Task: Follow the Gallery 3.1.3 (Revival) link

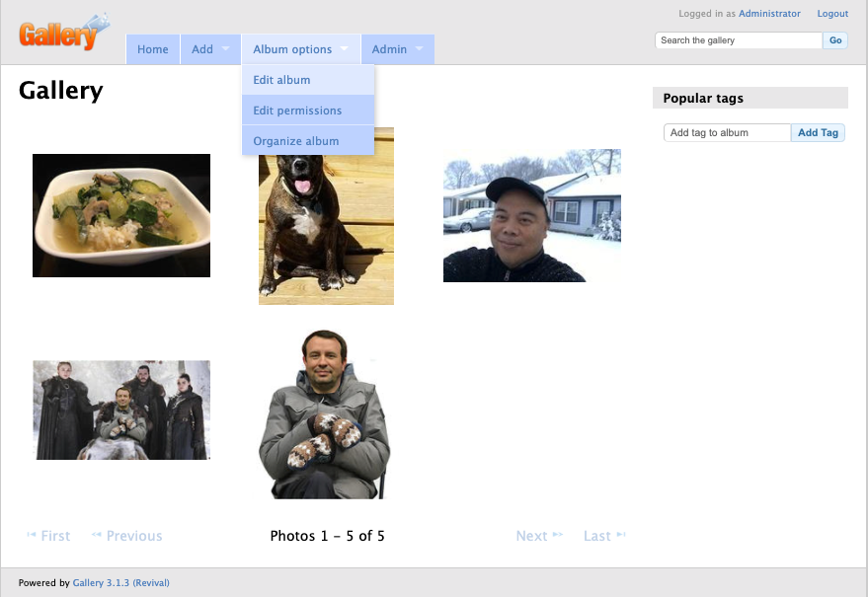Action: (120, 583)
